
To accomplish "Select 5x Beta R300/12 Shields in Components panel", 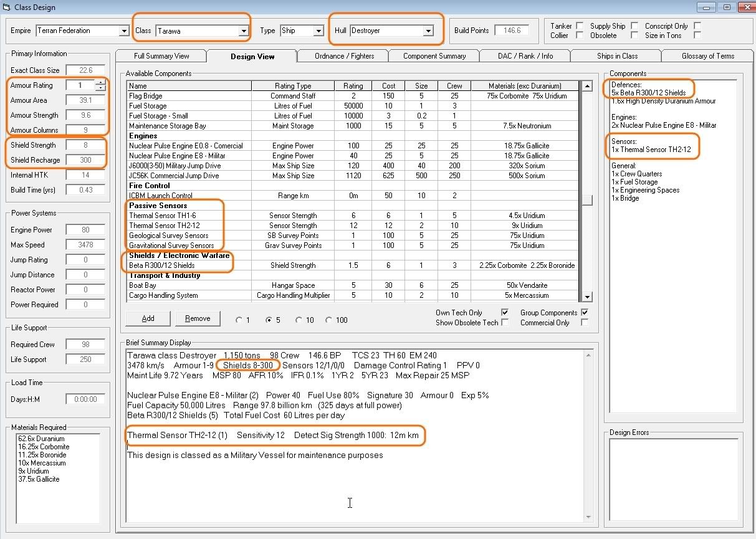I will point(648,93).
